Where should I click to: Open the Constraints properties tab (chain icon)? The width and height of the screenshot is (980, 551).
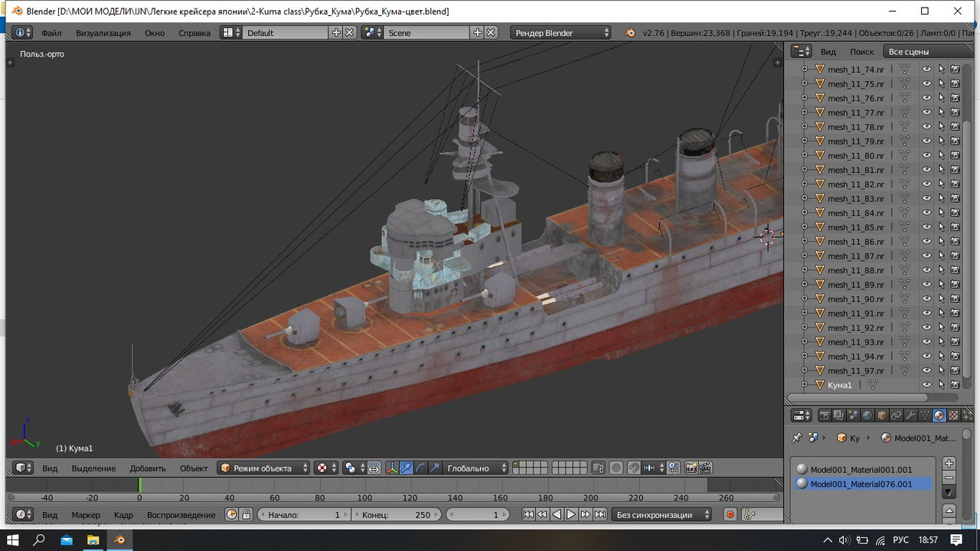click(x=896, y=416)
